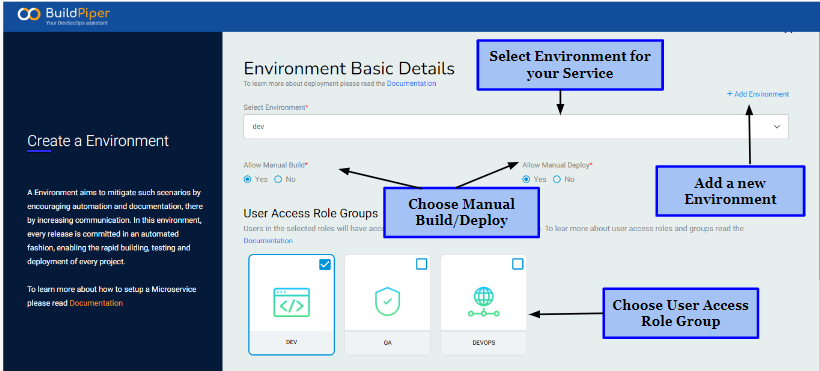Select No for Allow Manual Build
This screenshot has width=820, height=371.
[x=278, y=179]
